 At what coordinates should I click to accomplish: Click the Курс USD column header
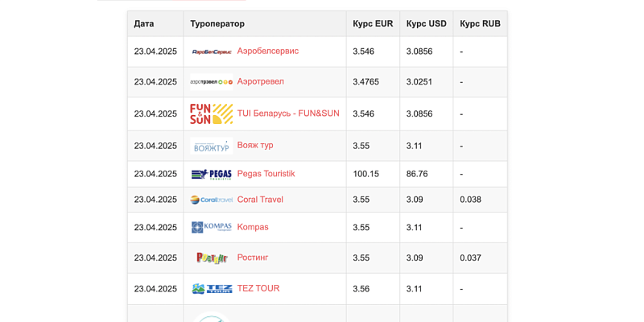tap(427, 24)
